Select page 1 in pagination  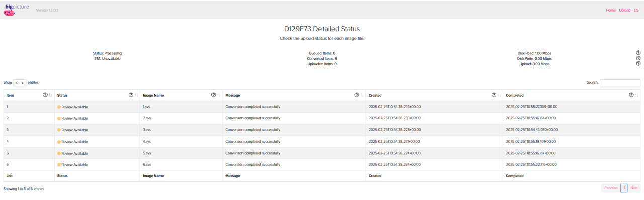pyautogui.click(x=624, y=188)
